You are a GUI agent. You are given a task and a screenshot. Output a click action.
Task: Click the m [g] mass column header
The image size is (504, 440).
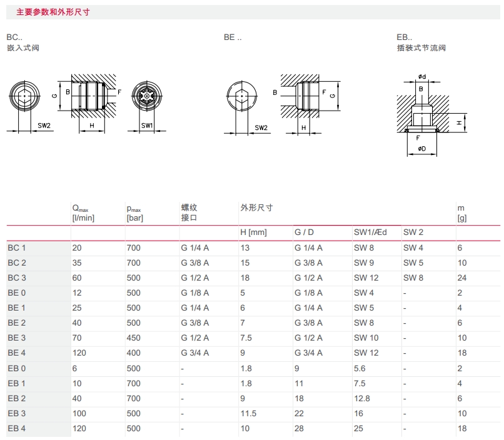(x=462, y=212)
